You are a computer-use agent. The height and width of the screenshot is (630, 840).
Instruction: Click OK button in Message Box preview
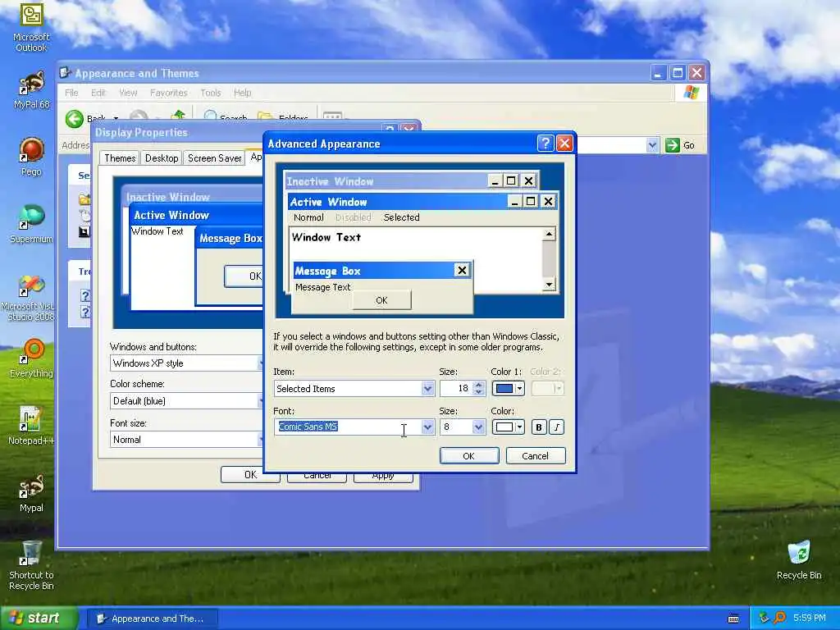click(381, 300)
